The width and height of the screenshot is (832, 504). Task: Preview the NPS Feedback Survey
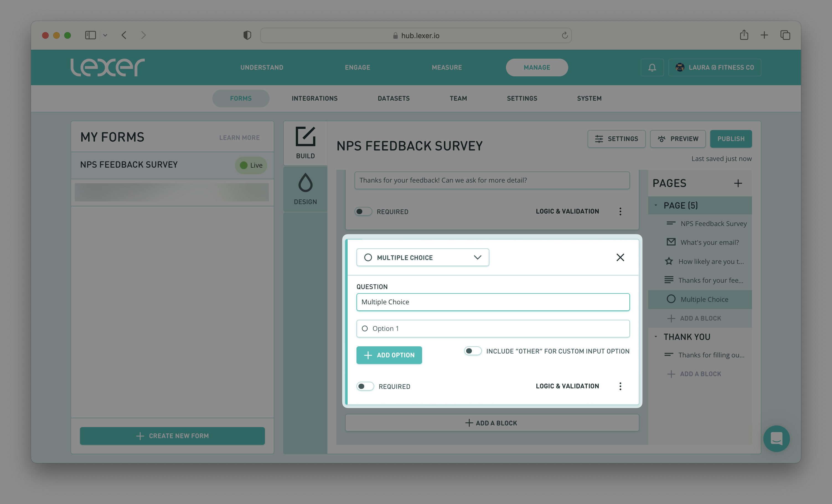tap(678, 139)
